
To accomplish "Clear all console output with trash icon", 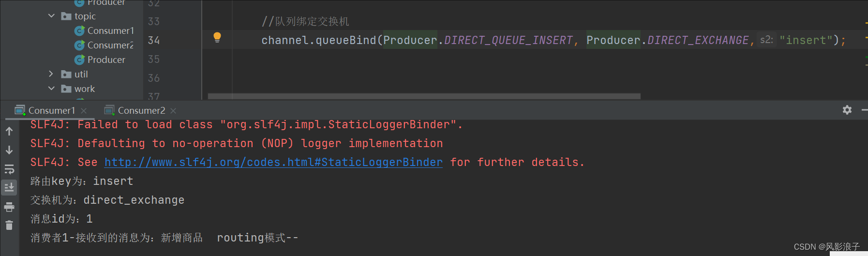I will [x=9, y=225].
